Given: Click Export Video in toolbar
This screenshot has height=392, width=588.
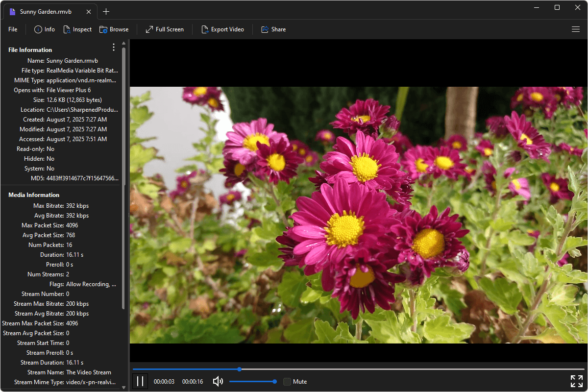Looking at the screenshot, I should pyautogui.click(x=222, y=29).
